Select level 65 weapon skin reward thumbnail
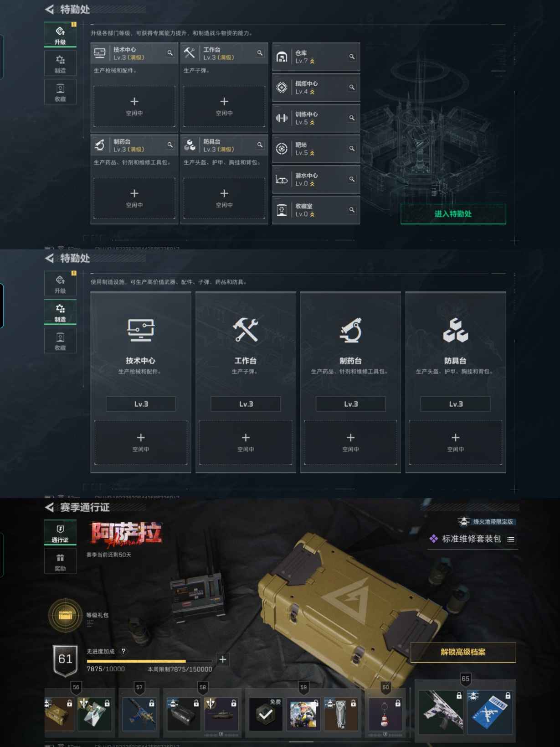The image size is (560, 747). point(441,712)
